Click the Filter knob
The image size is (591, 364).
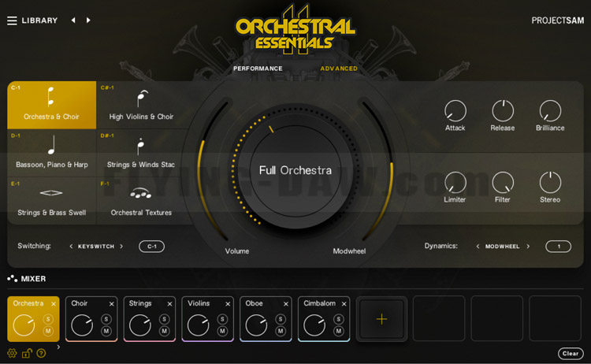pyautogui.click(x=503, y=182)
